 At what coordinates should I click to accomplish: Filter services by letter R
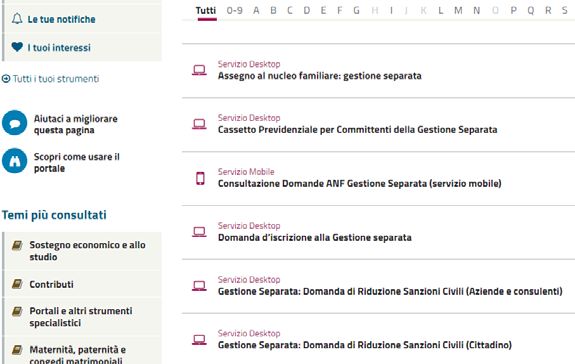548,10
